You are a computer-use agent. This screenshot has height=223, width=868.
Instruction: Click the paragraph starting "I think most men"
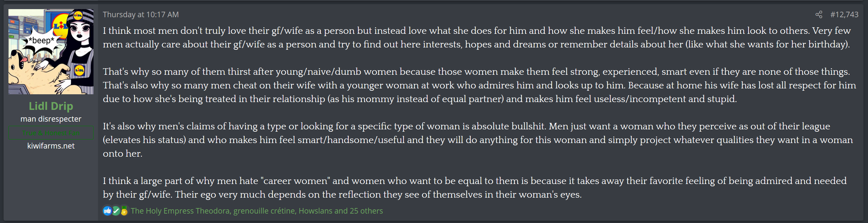[x=472, y=37]
